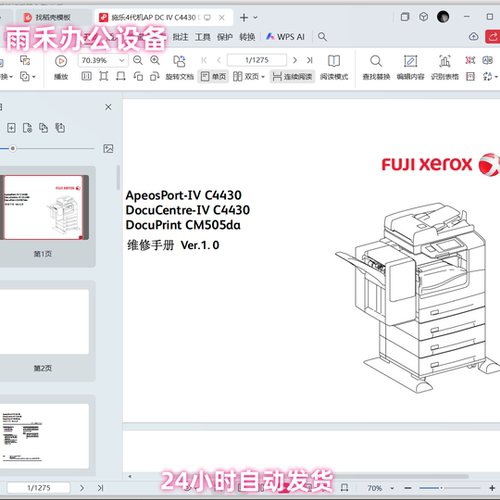Jump to last page in status bar
The height and width of the screenshot is (500, 500).
100,488
